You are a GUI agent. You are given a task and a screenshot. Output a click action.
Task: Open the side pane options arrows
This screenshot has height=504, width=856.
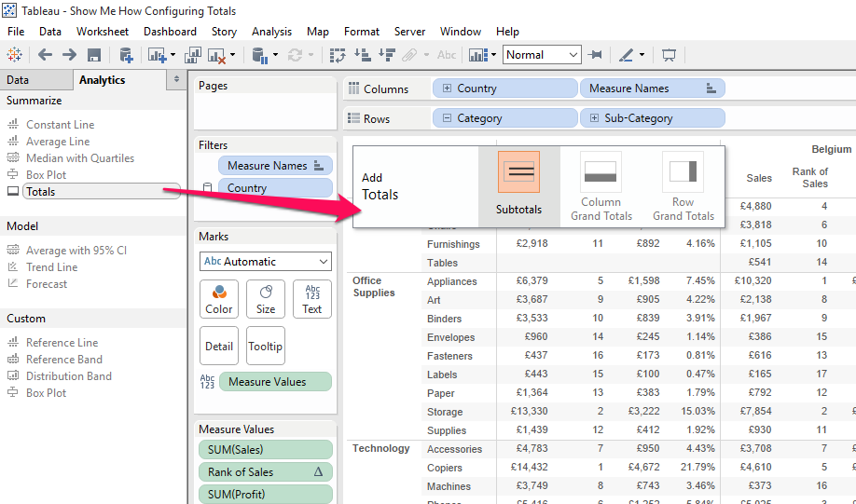[x=176, y=79]
